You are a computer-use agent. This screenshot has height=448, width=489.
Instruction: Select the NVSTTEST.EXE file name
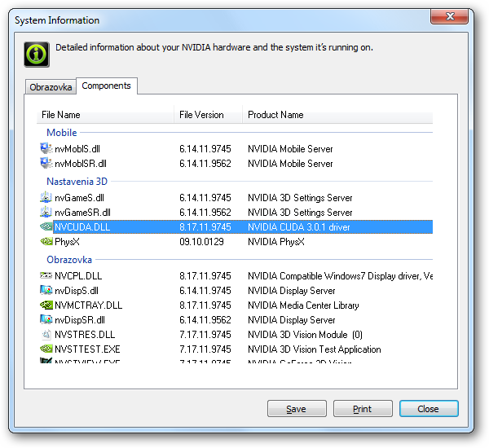point(87,349)
